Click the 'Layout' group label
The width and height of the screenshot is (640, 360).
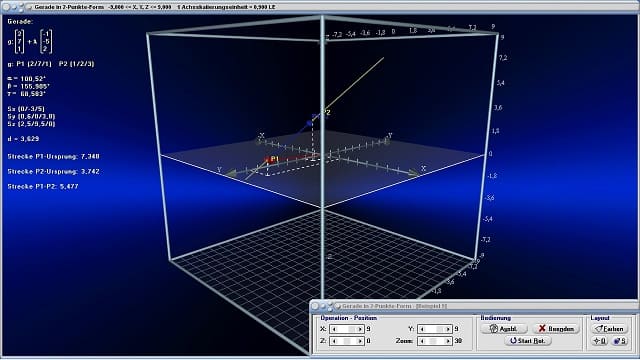[600, 318]
